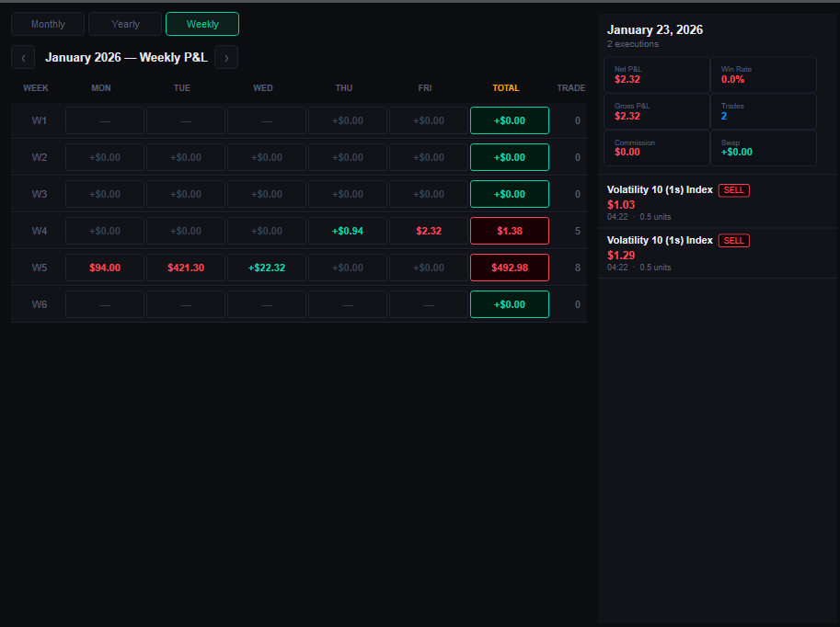The image size is (840, 627).
Task: Click the W5 Tuesday cell showing $421.30
Action: (184, 267)
